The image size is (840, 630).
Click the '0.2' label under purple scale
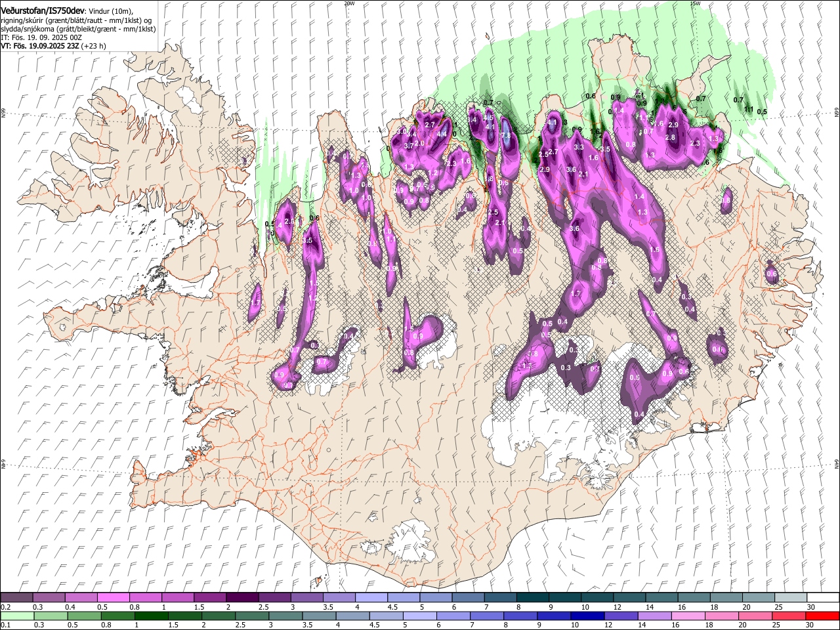point(5,607)
